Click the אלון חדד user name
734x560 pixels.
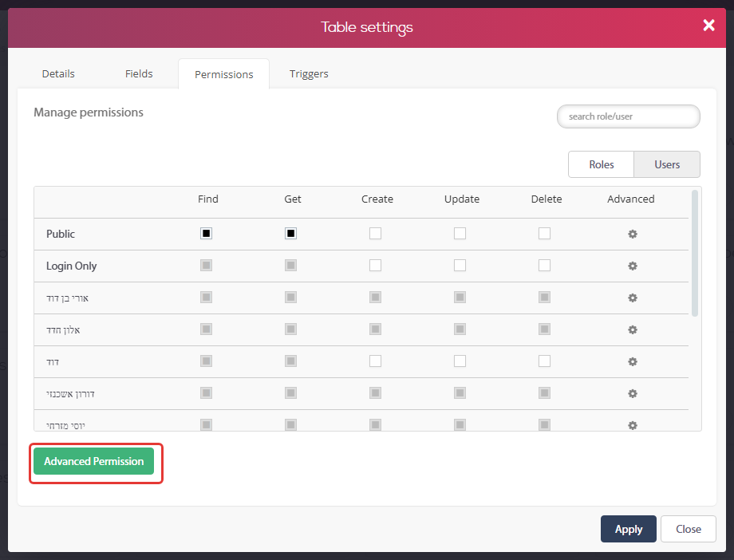[x=63, y=329]
